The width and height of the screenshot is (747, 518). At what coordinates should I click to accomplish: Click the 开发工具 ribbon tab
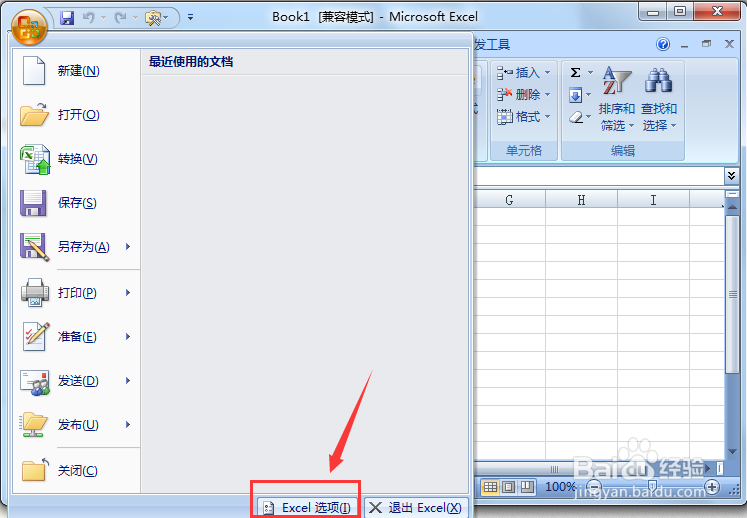(492, 45)
